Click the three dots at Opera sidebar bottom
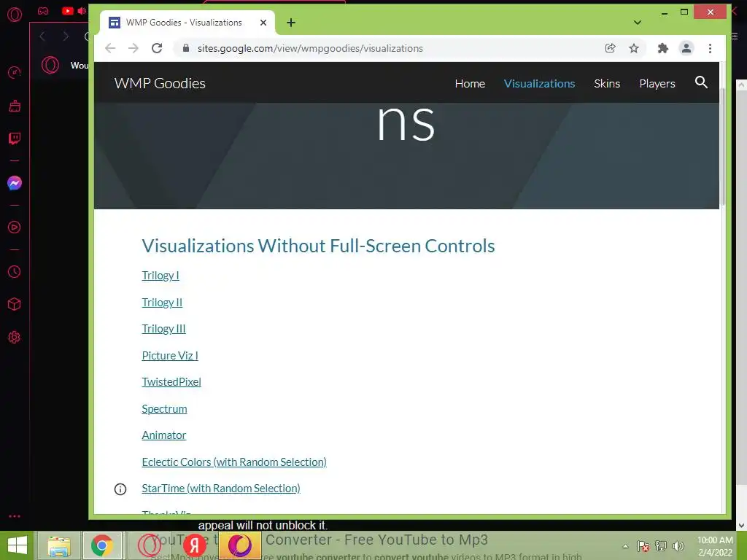This screenshot has height=560, width=747. (15, 516)
